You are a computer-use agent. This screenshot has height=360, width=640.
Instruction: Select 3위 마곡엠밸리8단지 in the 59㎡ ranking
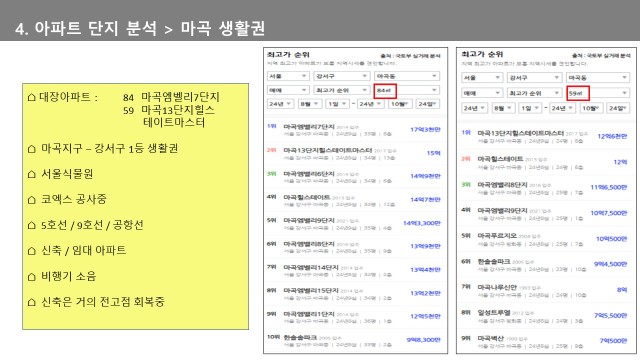click(544, 188)
